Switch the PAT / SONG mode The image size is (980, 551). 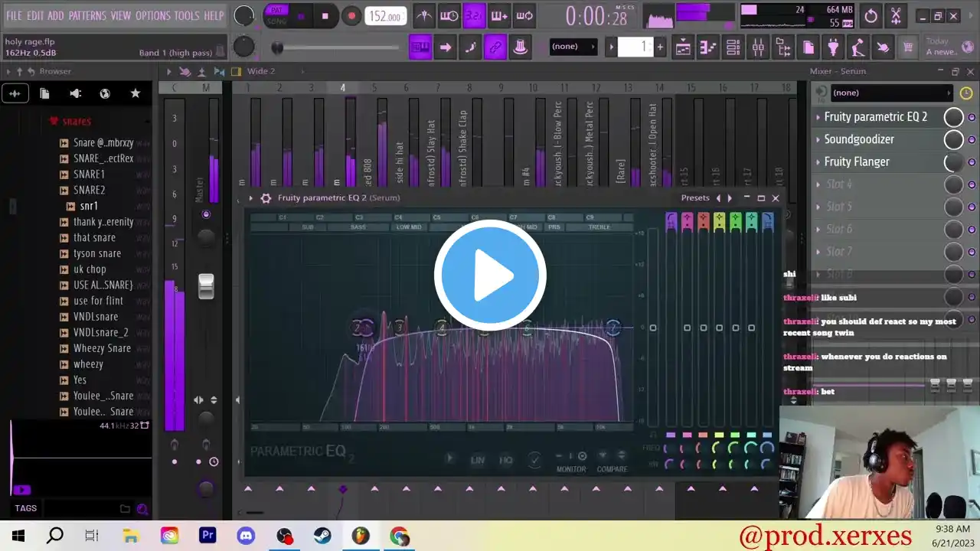click(276, 15)
